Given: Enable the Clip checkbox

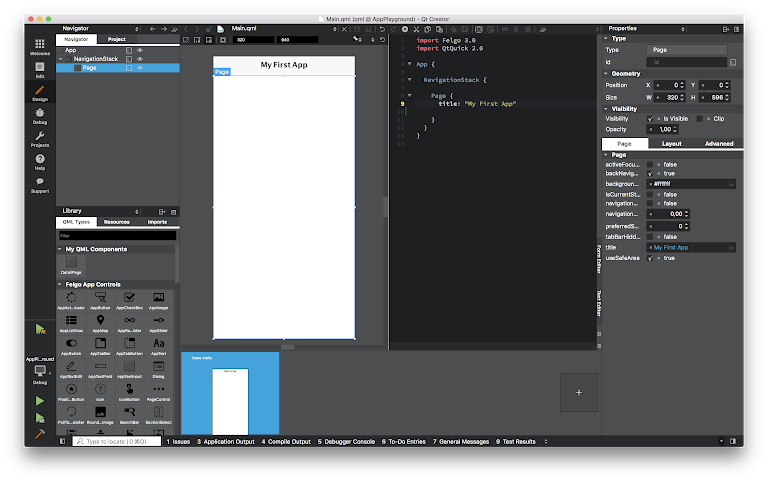Looking at the screenshot, I should point(700,118).
